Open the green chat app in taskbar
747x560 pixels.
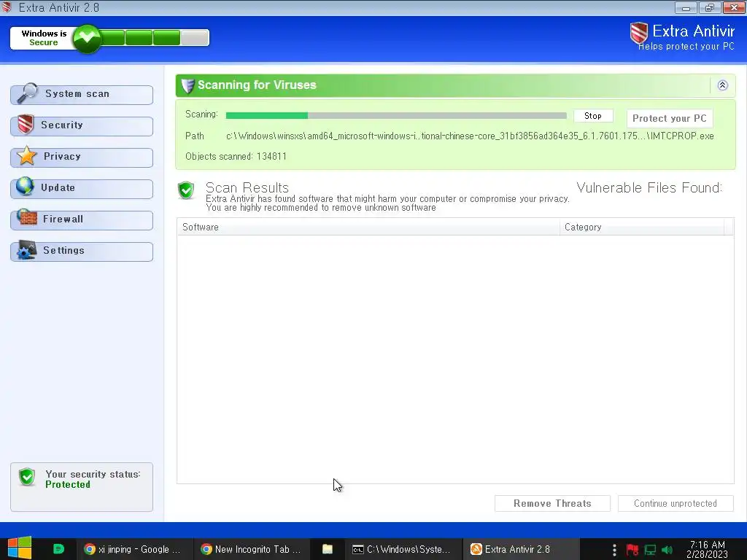click(x=58, y=549)
